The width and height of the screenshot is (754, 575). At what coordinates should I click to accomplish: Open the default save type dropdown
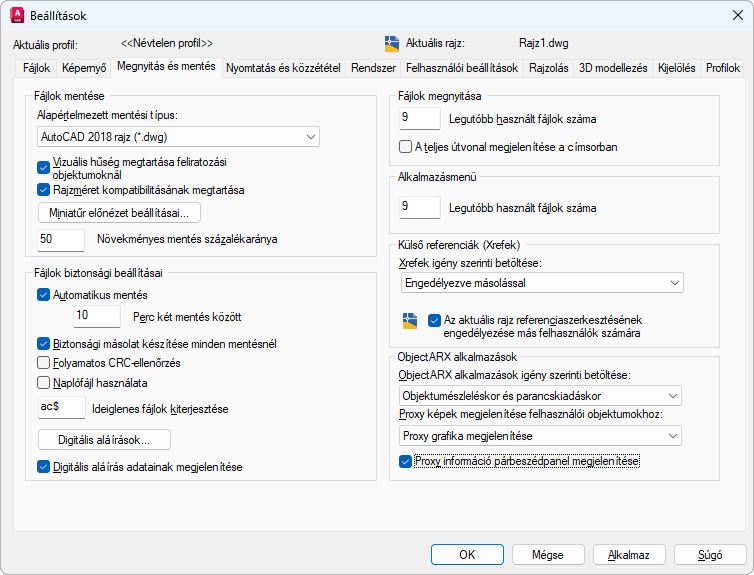(178, 136)
